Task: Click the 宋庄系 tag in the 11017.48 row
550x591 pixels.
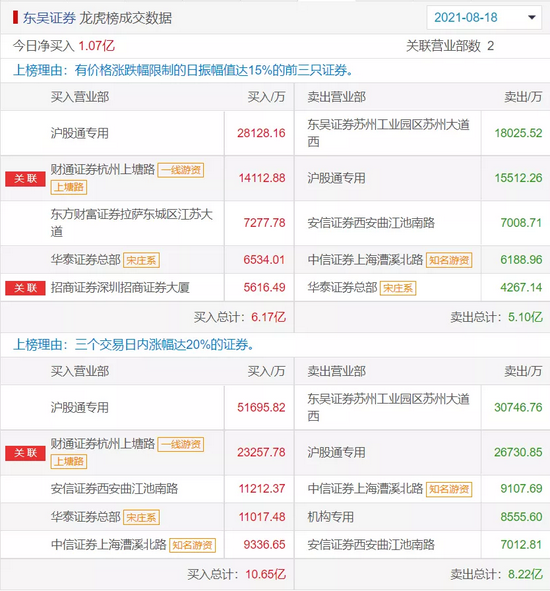Action: (x=141, y=517)
